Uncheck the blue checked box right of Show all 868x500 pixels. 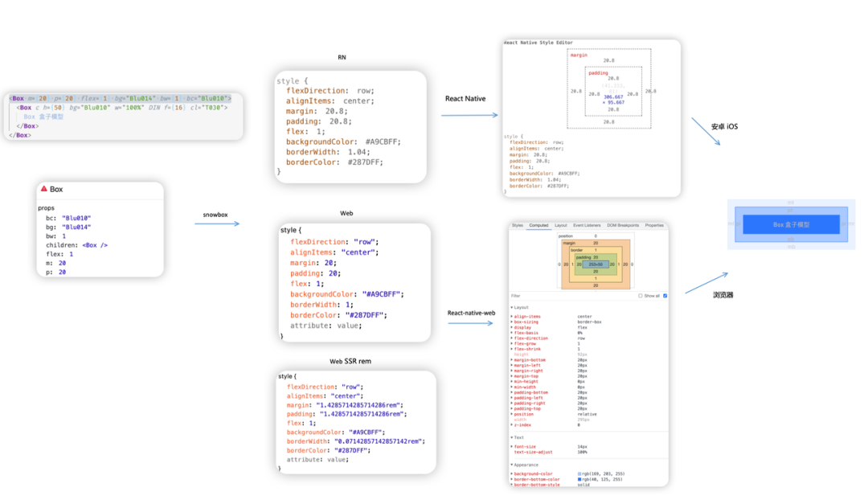coord(665,296)
